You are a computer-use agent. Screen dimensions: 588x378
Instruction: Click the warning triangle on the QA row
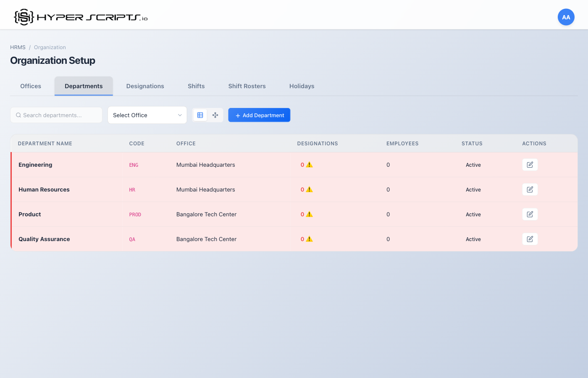click(308, 239)
